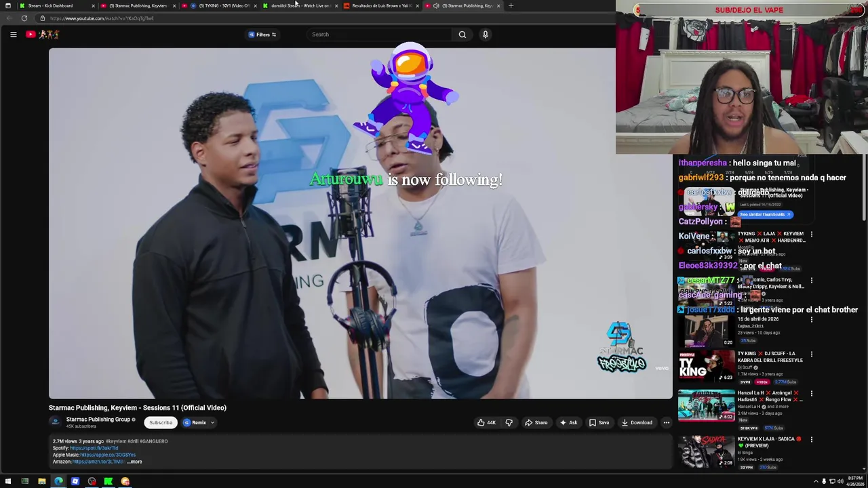
Task: Open options menu for 15 de abril video
Action: (x=811, y=319)
